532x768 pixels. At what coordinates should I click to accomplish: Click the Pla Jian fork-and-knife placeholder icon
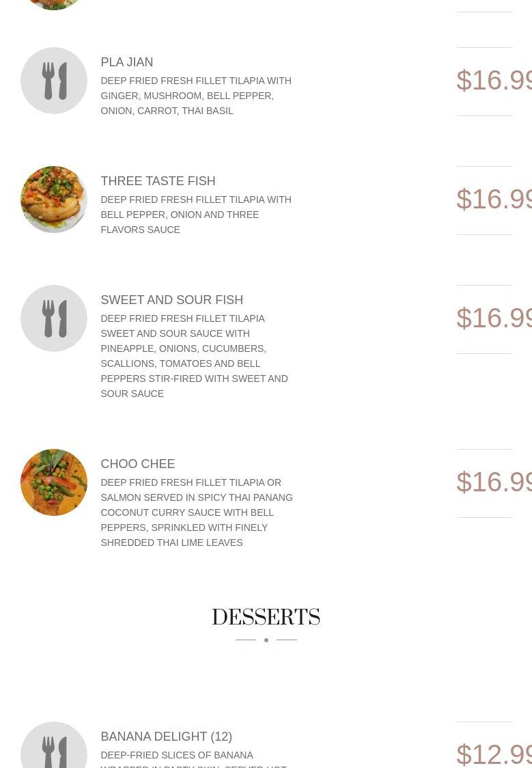(54, 81)
